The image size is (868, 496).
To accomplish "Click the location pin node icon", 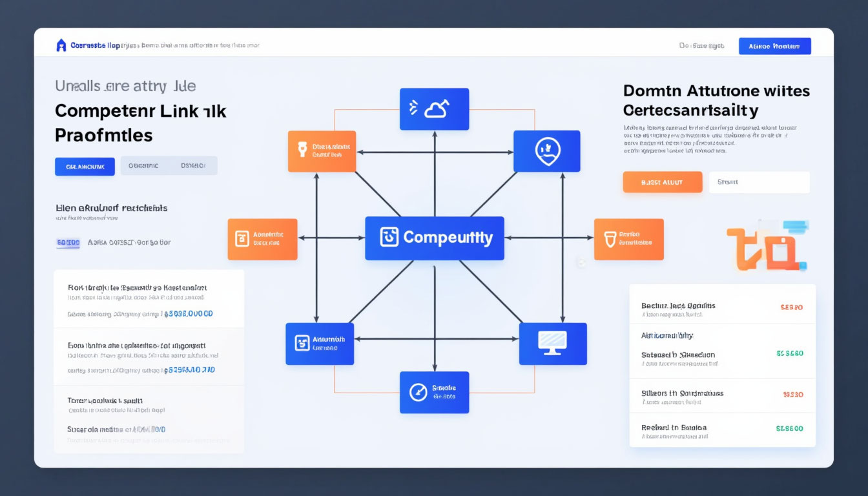I will [x=547, y=151].
